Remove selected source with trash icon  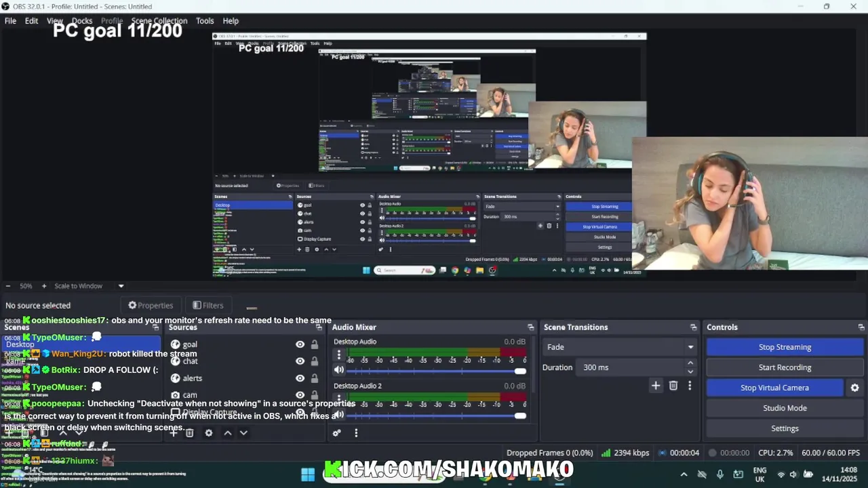pyautogui.click(x=190, y=433)
